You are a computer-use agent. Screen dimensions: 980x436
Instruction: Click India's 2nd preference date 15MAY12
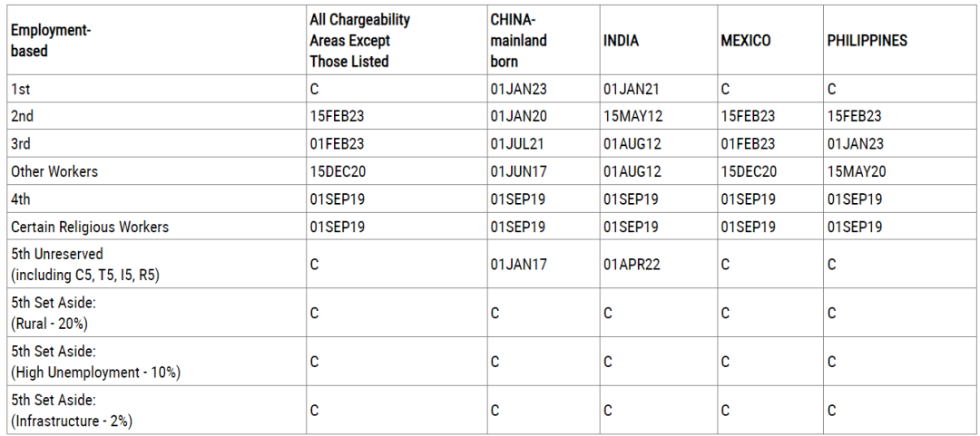633,116
